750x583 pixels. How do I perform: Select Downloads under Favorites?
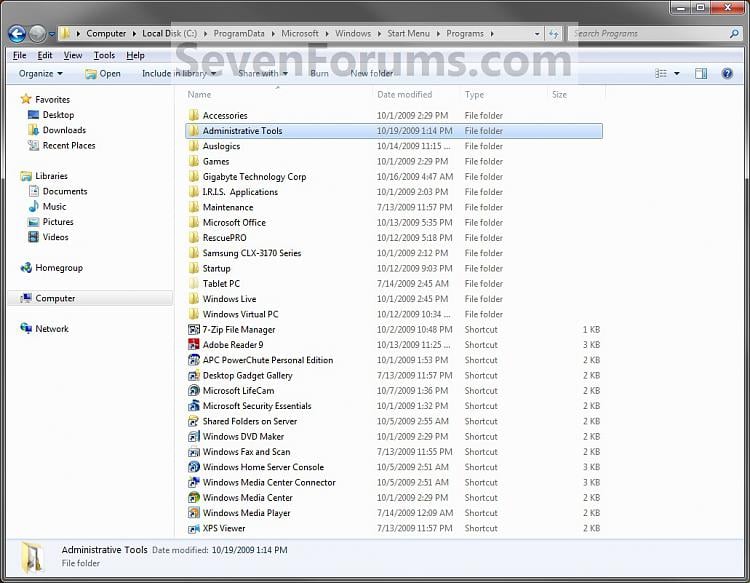tap(64, 130)
